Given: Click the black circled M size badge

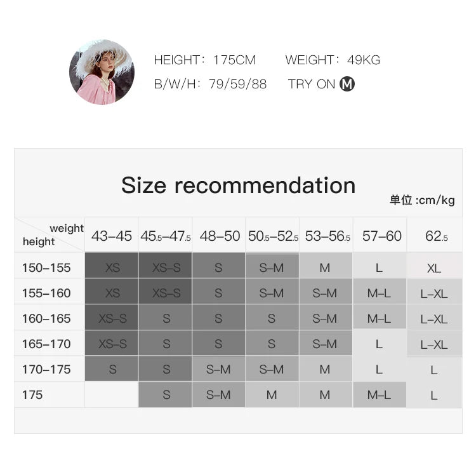Looking at the screenshot, I should (x=347, y=84).
